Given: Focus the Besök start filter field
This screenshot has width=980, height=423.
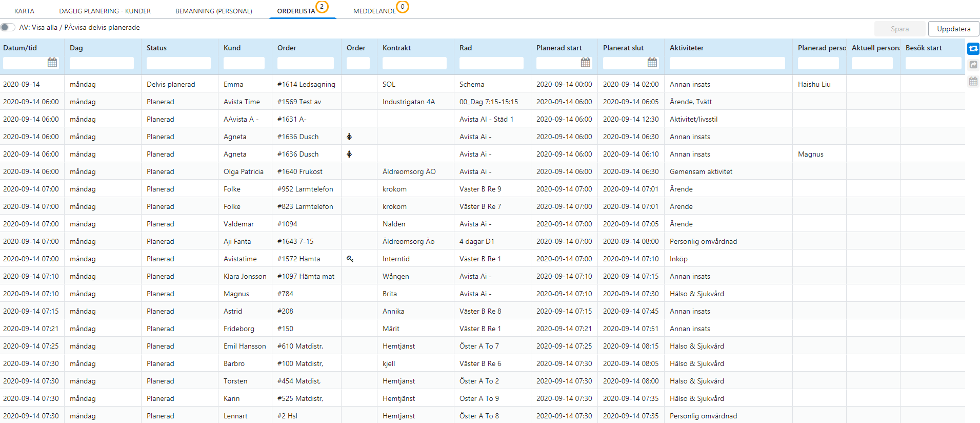Looking at the screenshot, I should 933,63.
